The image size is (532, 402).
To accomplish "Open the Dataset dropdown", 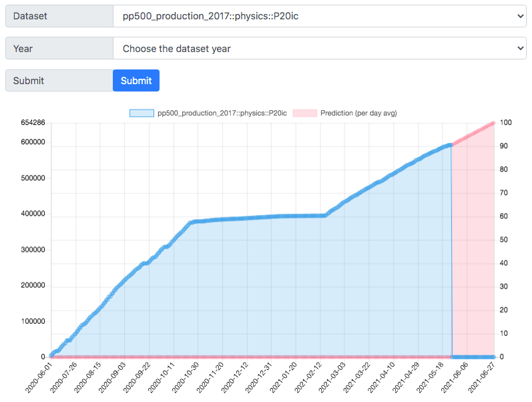I will (x=319, y=16).
